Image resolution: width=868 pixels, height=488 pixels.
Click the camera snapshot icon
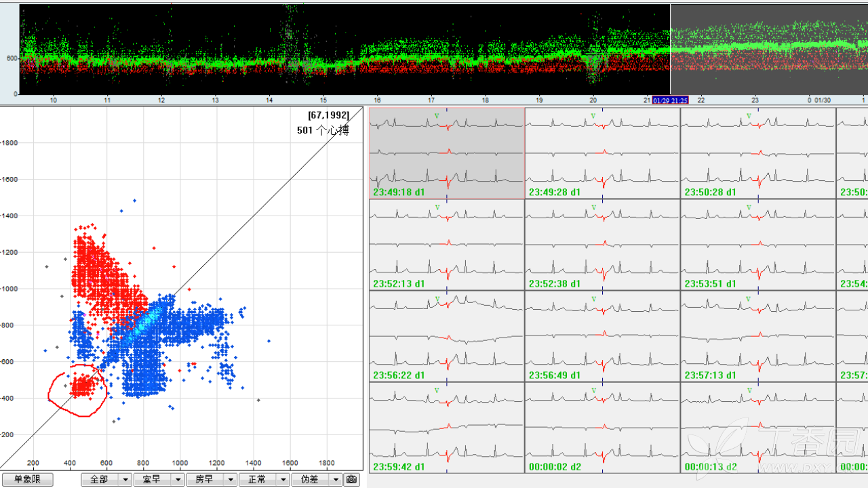[x=351, y=479]
